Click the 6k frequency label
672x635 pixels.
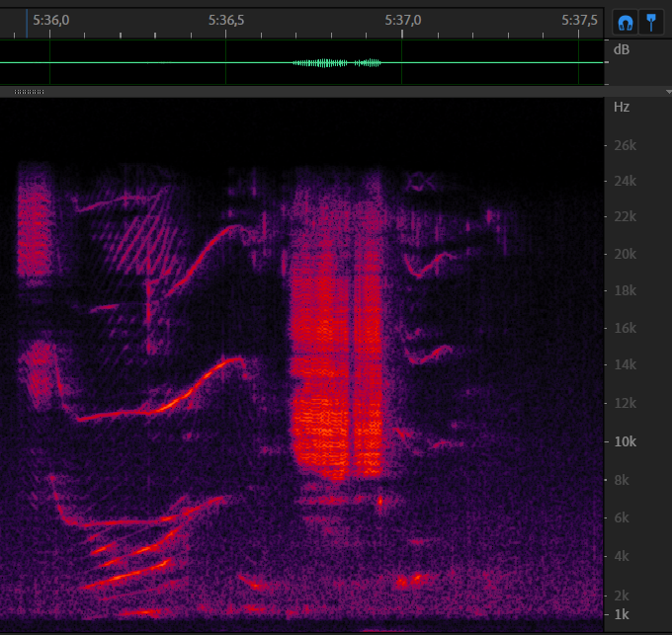(x=622, y=517)
